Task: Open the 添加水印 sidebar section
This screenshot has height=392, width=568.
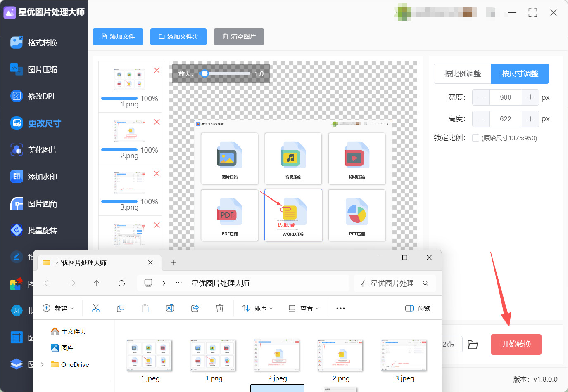Action: 35,177
